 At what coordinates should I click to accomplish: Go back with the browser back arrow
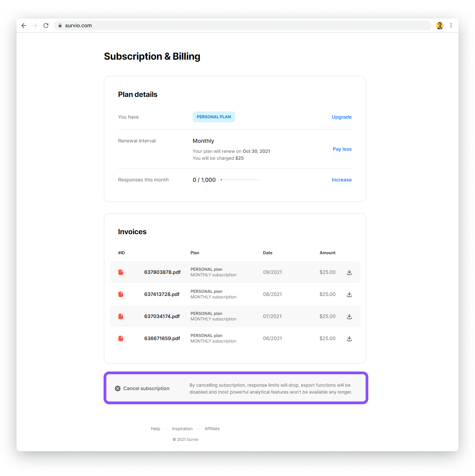[x=24, y=26]
